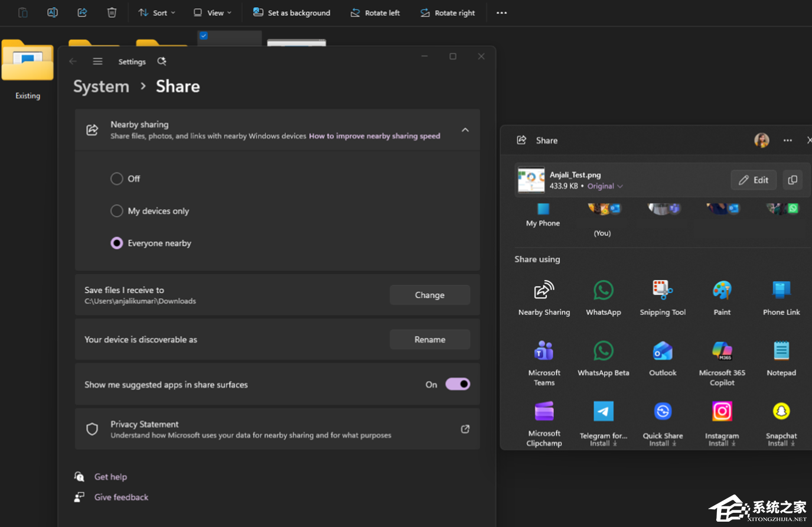
Task: Toggle suggested apps in share surfaces
Action: (458, 384)
